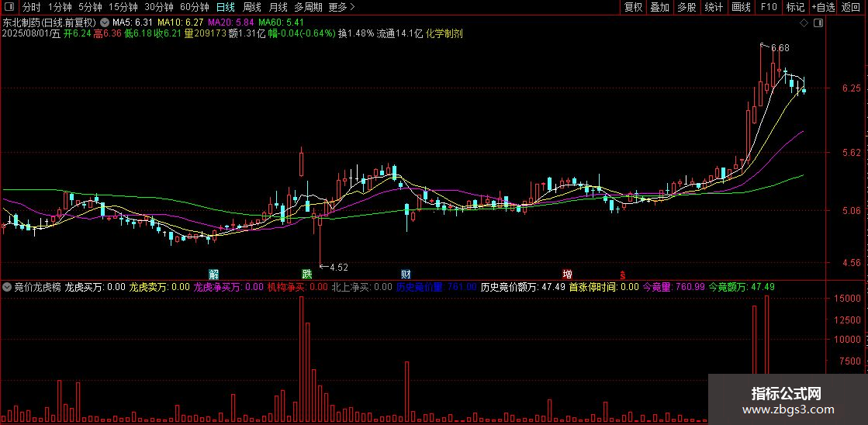The width and height of the screenshot is (868, 425).
Task: Click the 首涨停时间: 0.00 value
Action: point(603,287)
